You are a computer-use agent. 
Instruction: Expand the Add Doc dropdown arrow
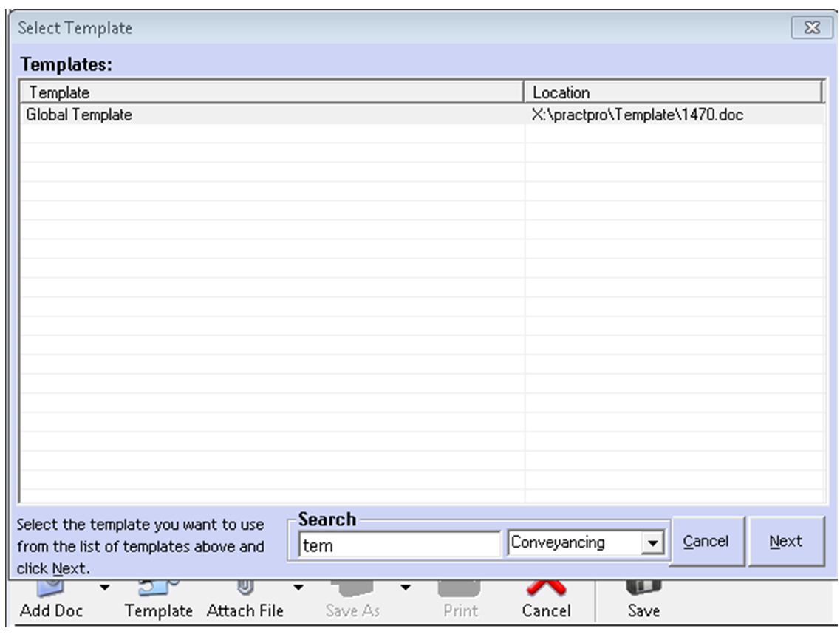click(104, 588)
